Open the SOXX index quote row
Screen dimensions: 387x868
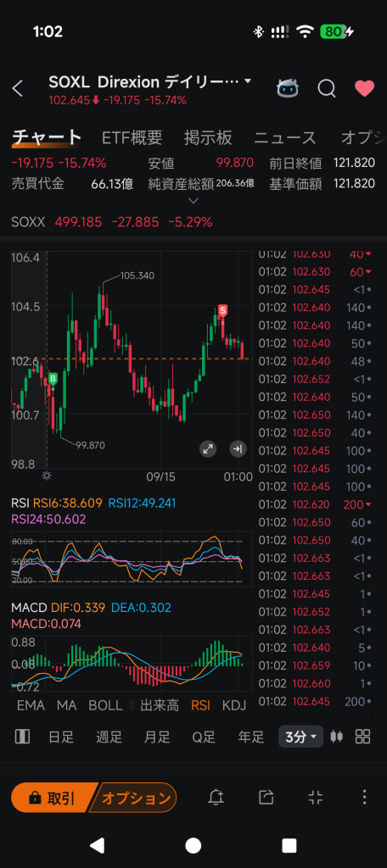pos(193,223)
